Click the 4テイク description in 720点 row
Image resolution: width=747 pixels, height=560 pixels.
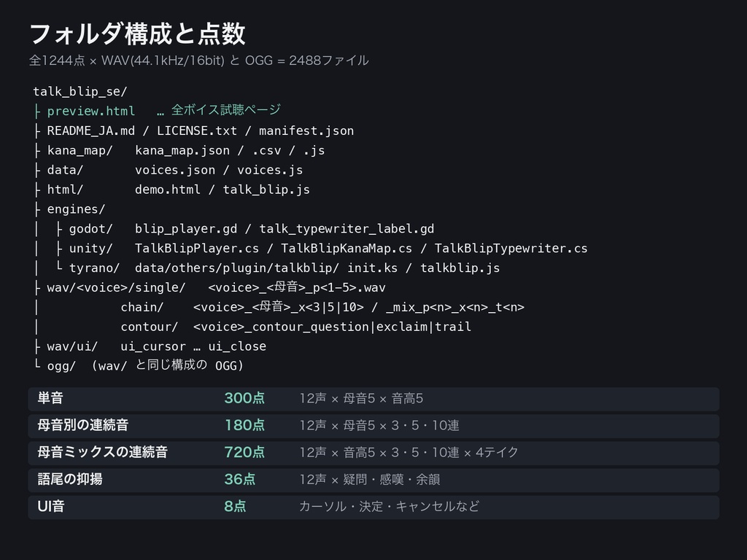tap(497, 452)
